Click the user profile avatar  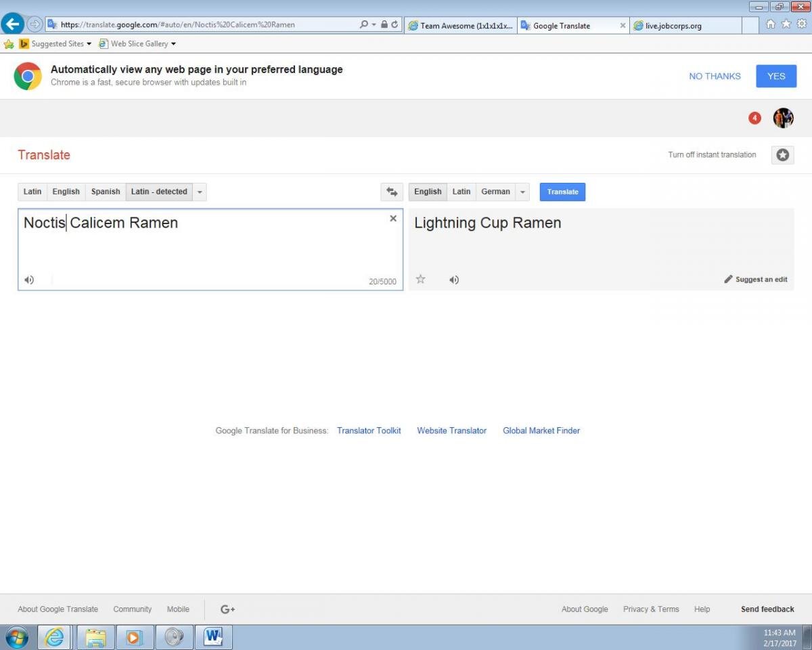point(783,118)
